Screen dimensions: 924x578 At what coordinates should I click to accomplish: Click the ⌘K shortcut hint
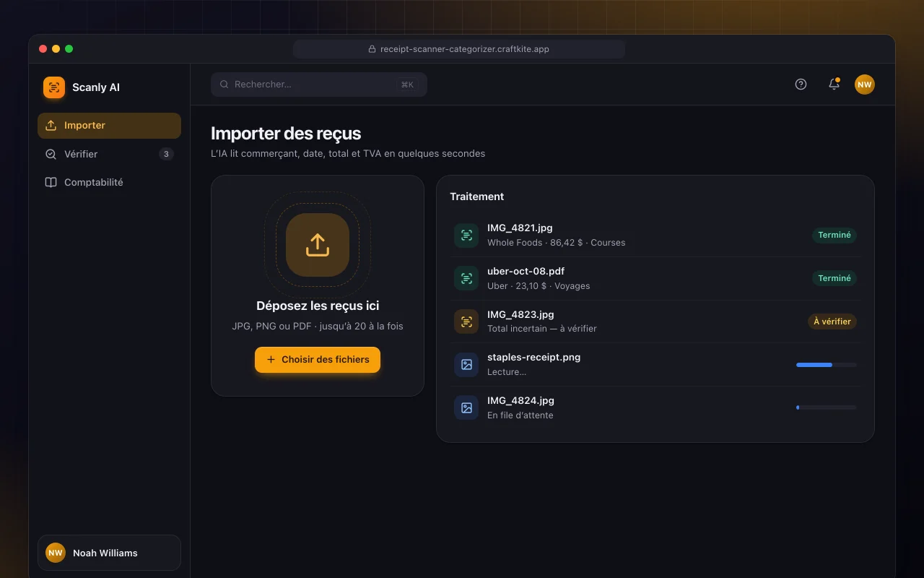(x=407, y=85)
